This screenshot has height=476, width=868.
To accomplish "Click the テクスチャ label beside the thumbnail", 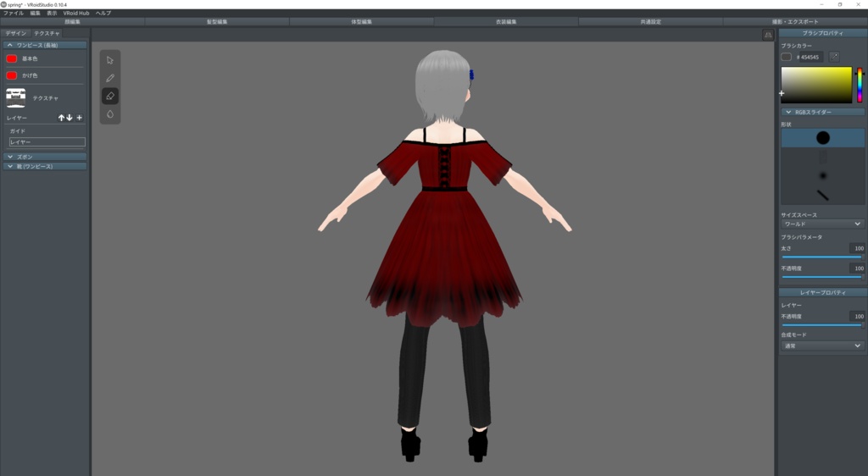I will [x=46, y=98].
